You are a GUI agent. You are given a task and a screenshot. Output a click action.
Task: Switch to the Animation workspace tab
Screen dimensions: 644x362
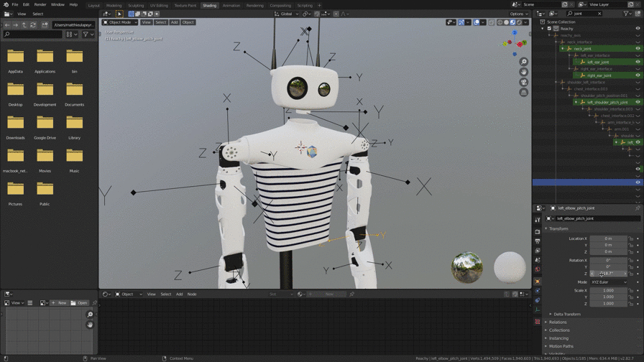(x=231, y=6)
